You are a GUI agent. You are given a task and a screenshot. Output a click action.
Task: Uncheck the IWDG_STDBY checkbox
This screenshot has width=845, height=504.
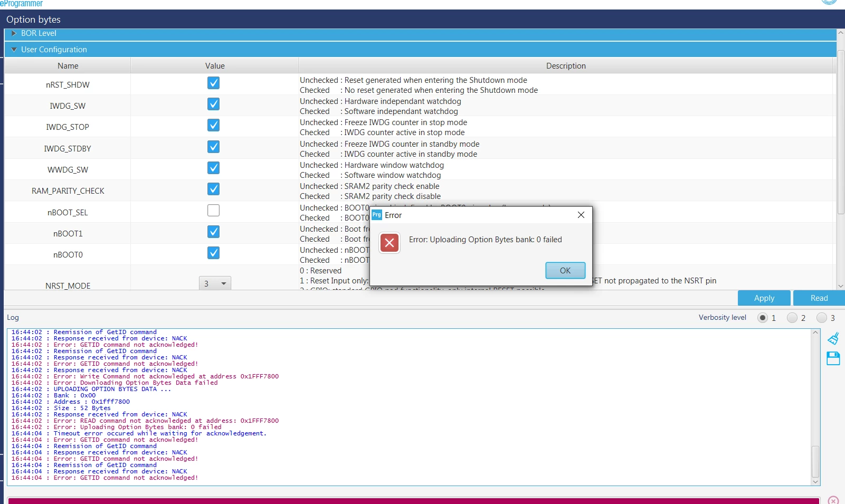coord(213,147)
